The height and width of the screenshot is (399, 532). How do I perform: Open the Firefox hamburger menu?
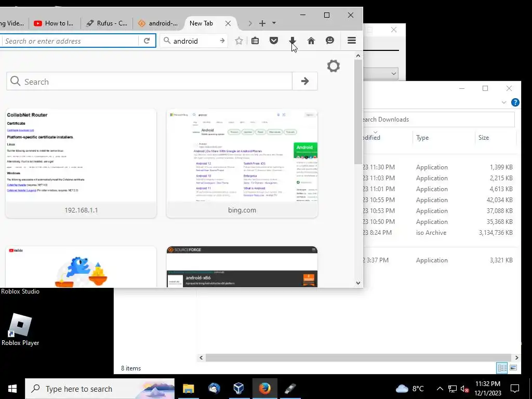352,41
